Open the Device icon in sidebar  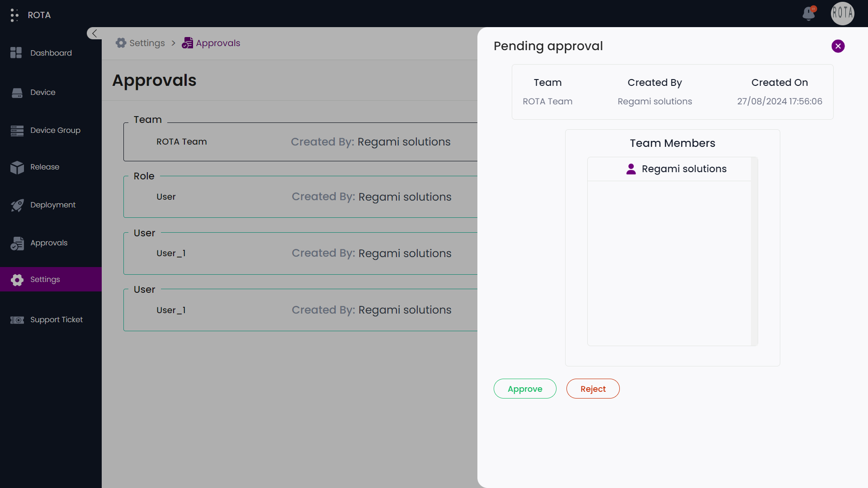click(17, 93)
